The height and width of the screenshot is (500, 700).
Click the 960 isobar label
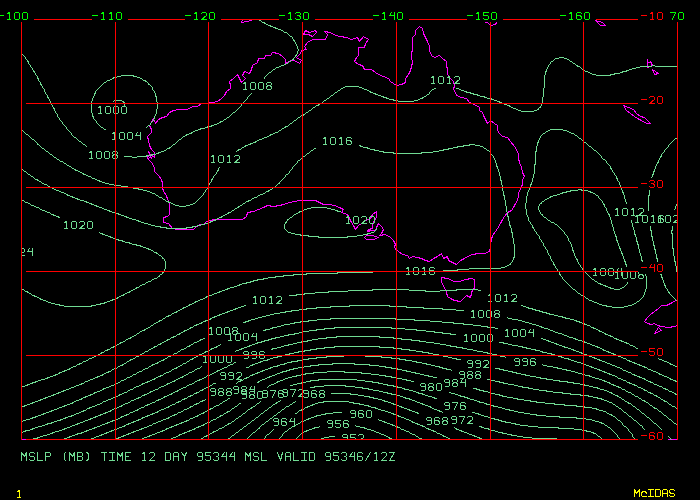(361, 414)
